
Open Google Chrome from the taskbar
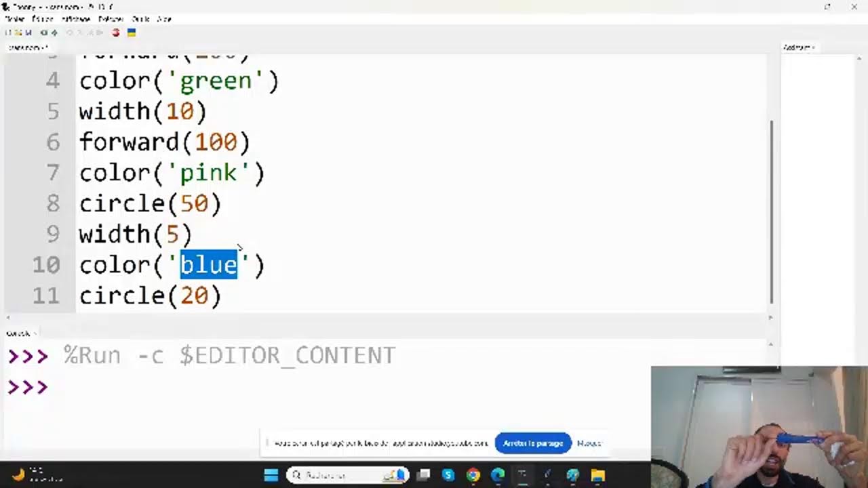tap(473, 475)
